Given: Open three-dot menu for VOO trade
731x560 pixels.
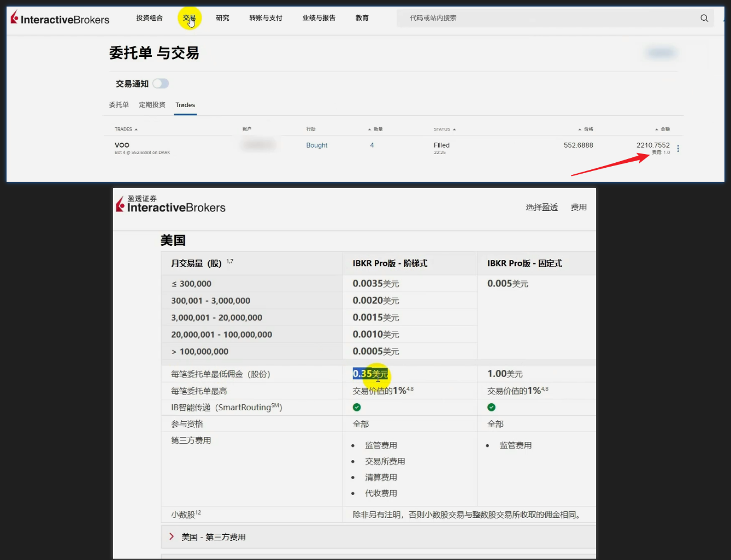Looking at the screenshot, I should pos(678,149).
